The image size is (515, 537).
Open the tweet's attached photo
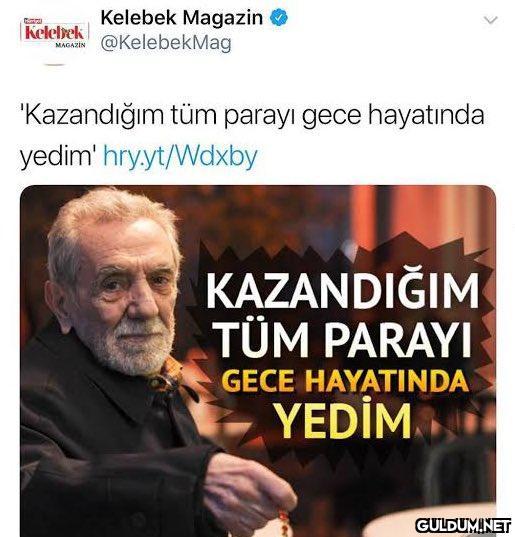pyautogui.click(x=258, y=361)
